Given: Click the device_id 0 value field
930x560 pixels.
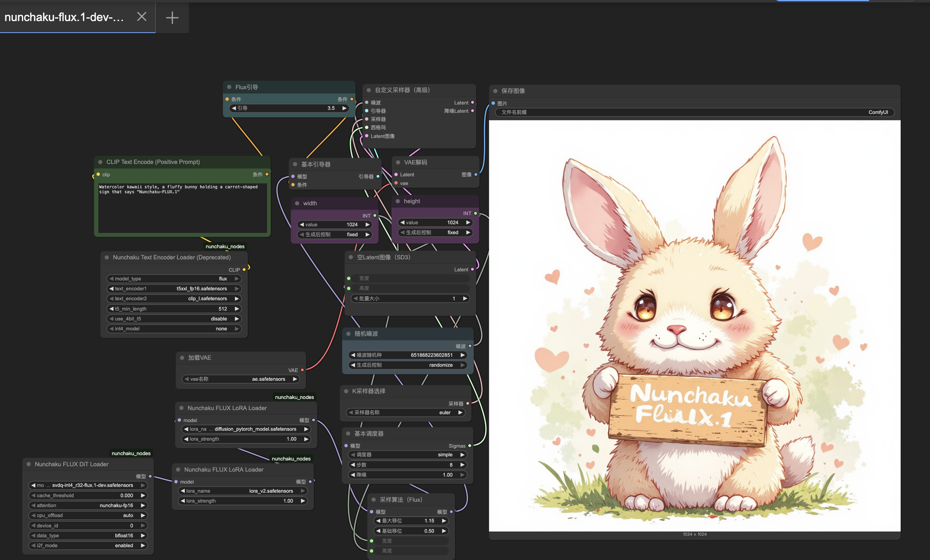Looking at the screenshot, I should [88, 526].
